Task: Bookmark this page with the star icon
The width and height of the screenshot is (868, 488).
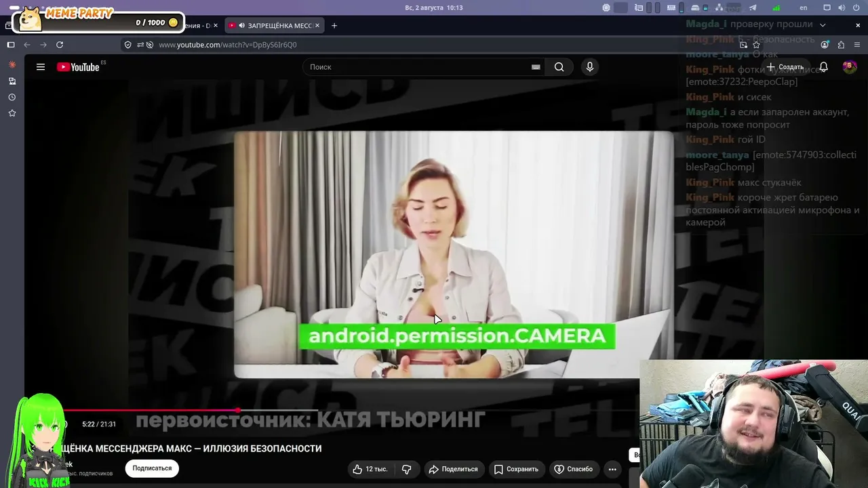Action: [756, 45]
